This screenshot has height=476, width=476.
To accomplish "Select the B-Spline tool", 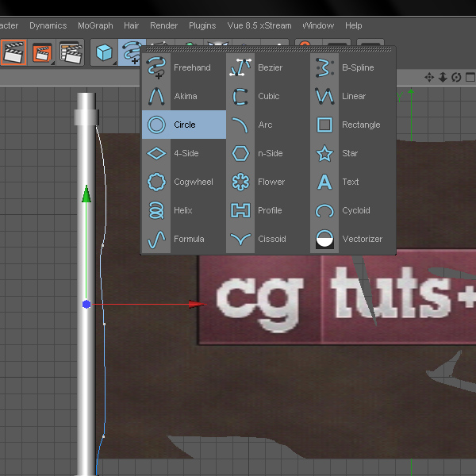I will [352, 67].
